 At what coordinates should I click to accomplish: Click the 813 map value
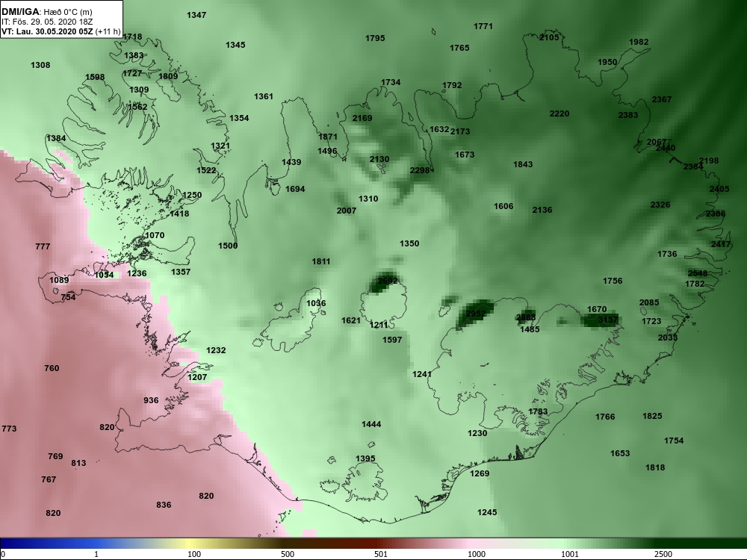(x=78, y=464)
